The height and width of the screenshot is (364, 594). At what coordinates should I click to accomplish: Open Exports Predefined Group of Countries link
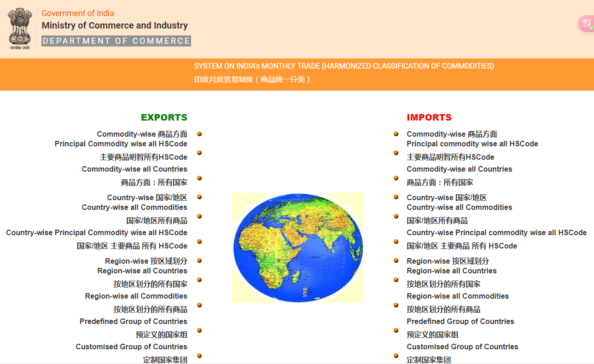pyautogui.click(x=134, y=322)
